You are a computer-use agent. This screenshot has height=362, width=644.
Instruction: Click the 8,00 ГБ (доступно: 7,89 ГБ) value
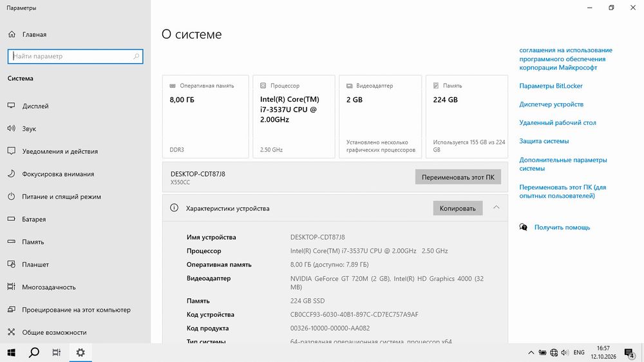point(329,265)
